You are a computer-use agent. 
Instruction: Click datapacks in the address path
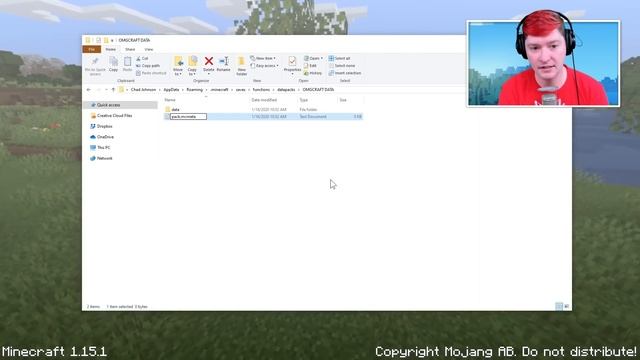click(x=286, y=89)
